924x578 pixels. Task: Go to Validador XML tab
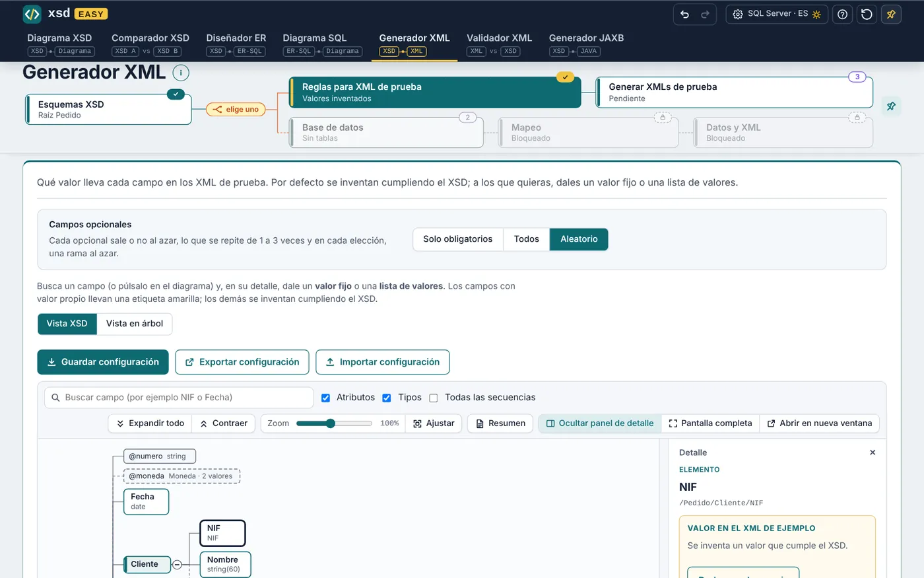pos(499,44)
